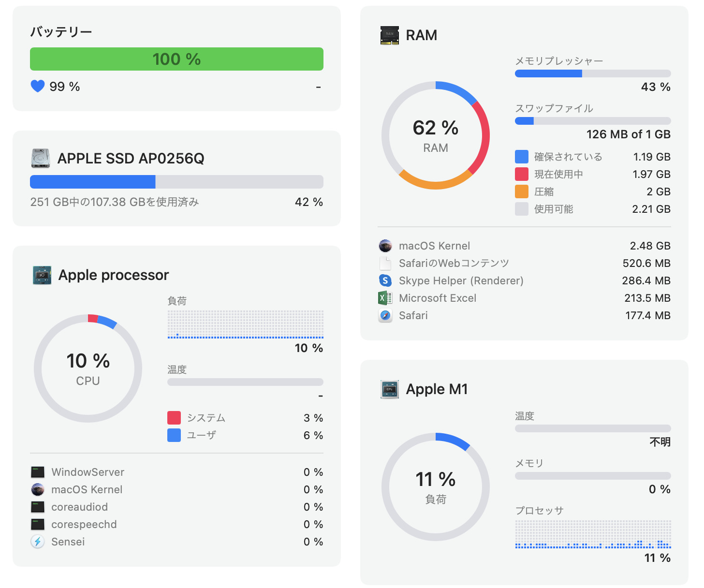Click the RAM chip icon
The height and width of the screenshot is (588, 704).
pos(390,35)
